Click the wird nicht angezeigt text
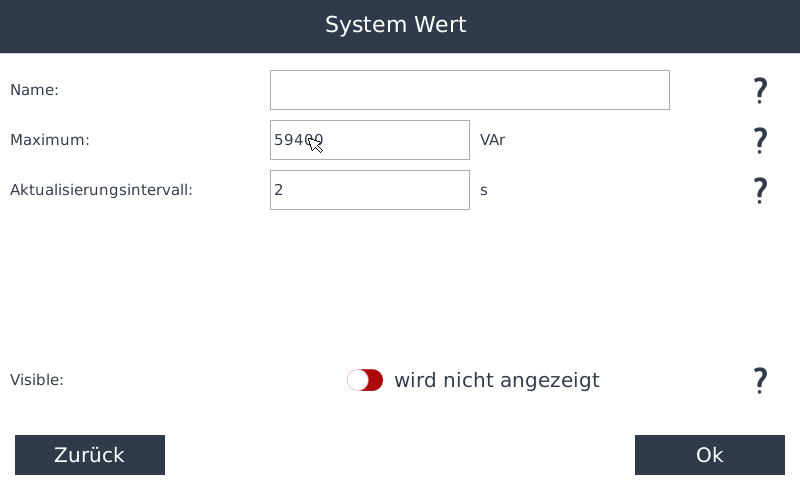The height and width of the screenshot is (480, 800). (x=496, y=380)
